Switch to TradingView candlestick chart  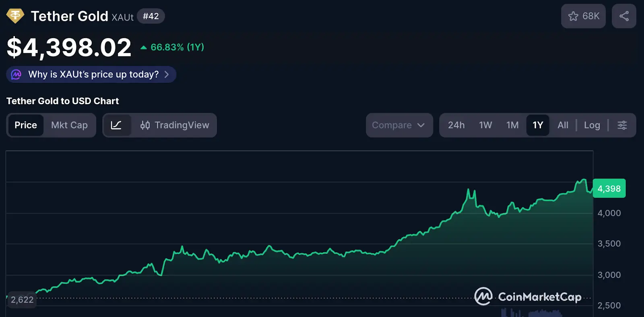tap(175, 125)
